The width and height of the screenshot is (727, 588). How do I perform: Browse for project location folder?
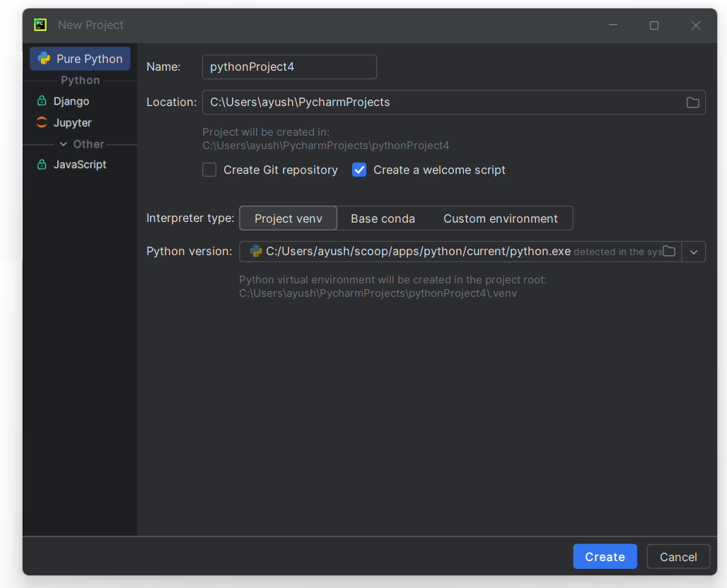coord(692,102)
